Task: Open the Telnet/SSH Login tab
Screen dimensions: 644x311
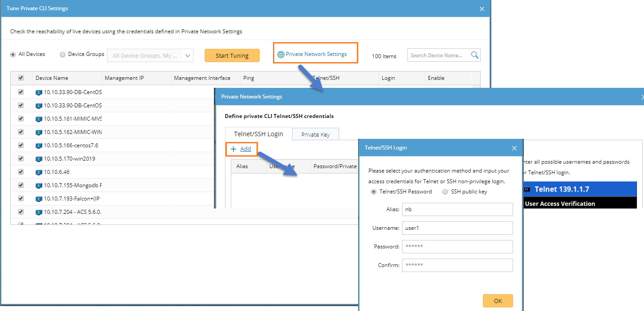Action: point(258,134)
